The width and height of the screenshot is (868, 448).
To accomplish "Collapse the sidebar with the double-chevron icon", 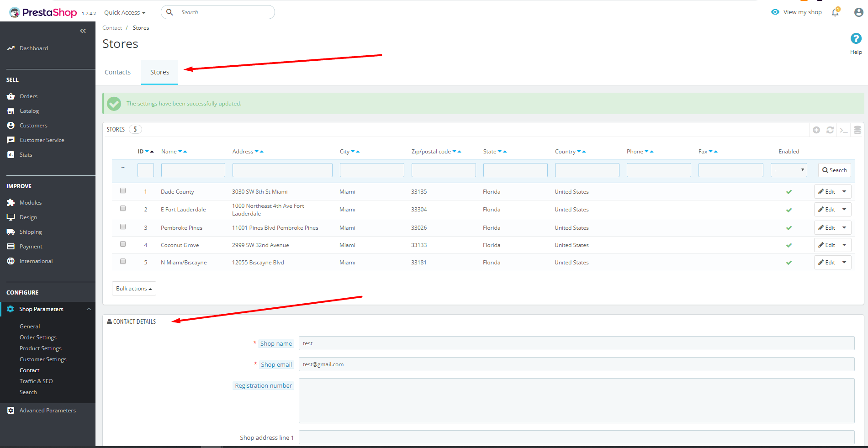I will pos(83,31).
